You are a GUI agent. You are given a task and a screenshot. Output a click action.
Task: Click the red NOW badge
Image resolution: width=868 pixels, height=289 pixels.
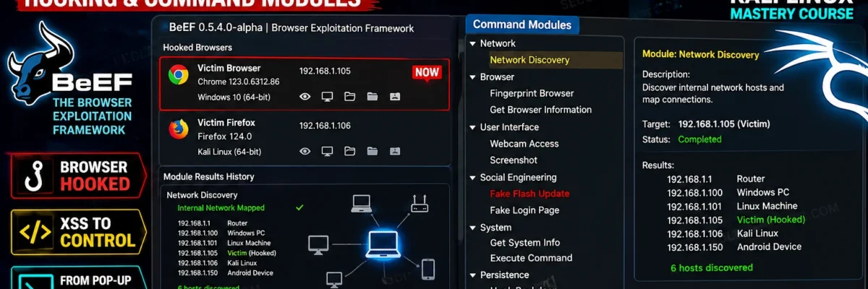[427, 72]
